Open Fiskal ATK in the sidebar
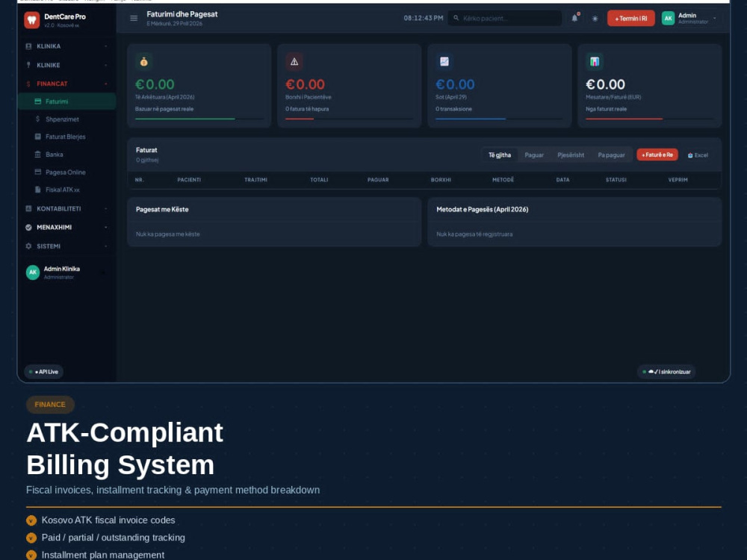This screenshot has width=747, height=560. [66, 190]
